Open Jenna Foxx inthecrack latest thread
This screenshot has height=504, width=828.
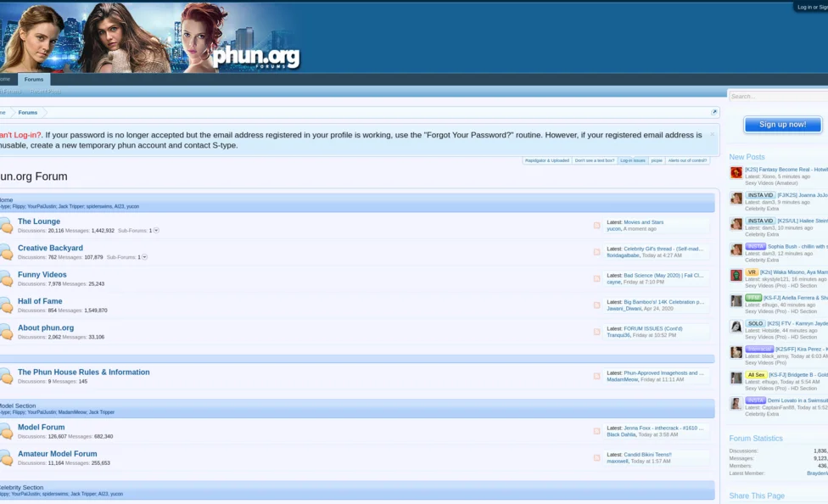pos(663,428)
